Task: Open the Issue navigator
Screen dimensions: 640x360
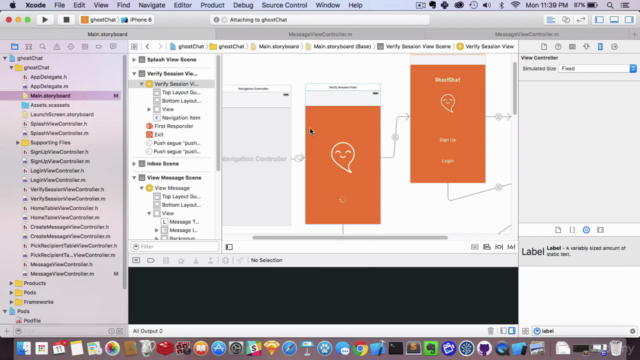Action: (57, 47)
